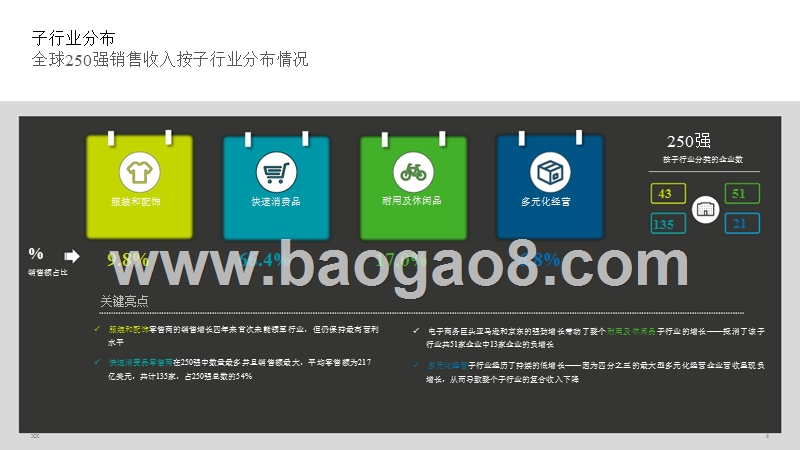Click the highlighted 耐用及休闲品 phrase in the bullet
The image size is (800, 450).
631,331
